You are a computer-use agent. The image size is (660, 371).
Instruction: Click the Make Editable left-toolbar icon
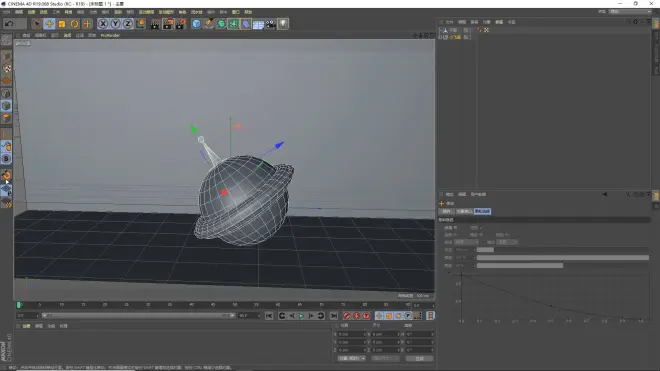click(6, 40)
